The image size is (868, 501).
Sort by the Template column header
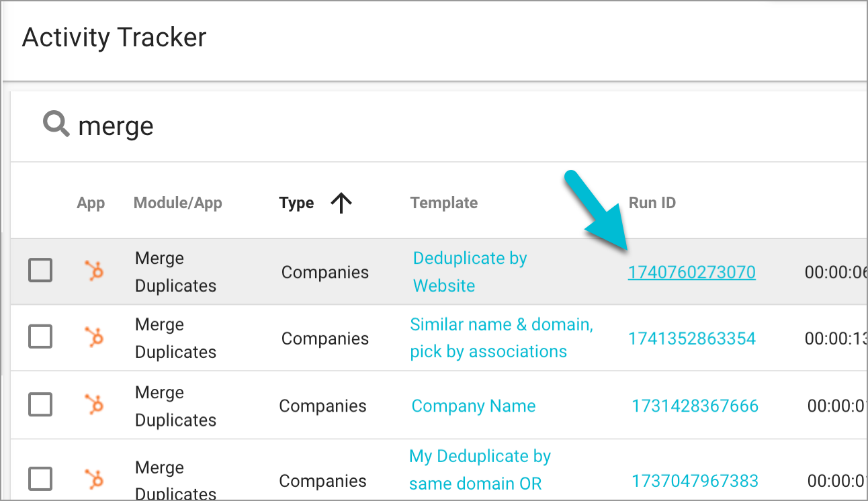(443, 202)
